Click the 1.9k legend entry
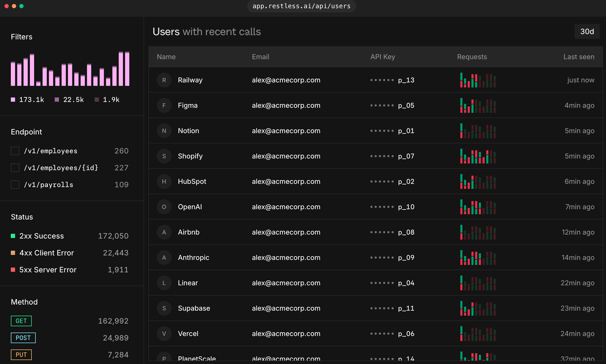The height and width of the screenshot is (364, 606). click(107, 100)
